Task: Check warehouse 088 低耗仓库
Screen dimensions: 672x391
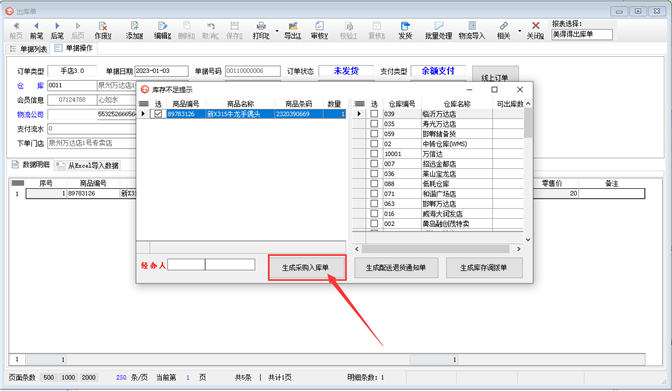Action: pos(374,183)
